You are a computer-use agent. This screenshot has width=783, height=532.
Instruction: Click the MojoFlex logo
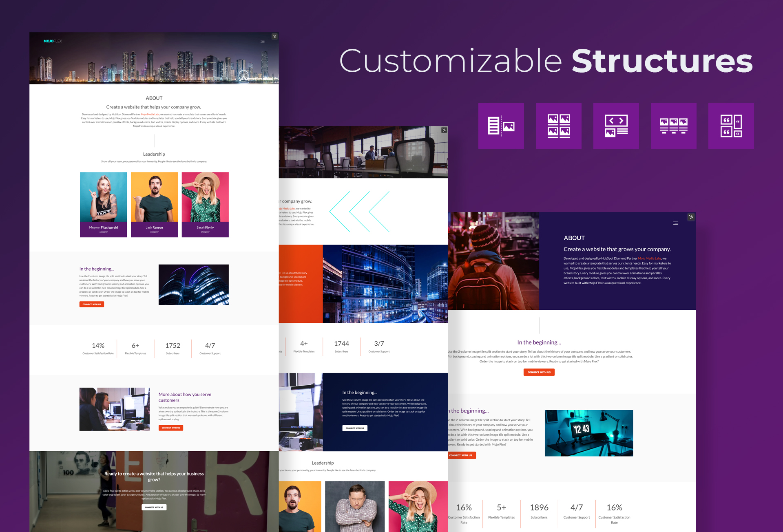53,41
